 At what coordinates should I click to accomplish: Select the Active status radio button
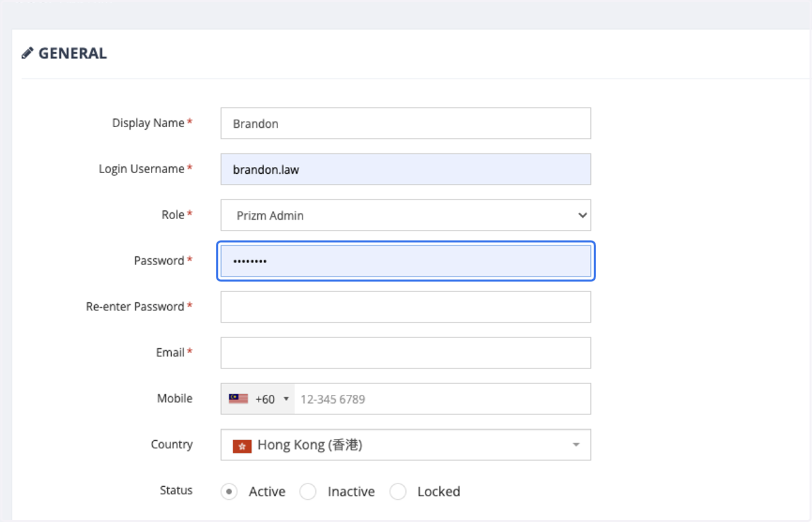(229, 492)
